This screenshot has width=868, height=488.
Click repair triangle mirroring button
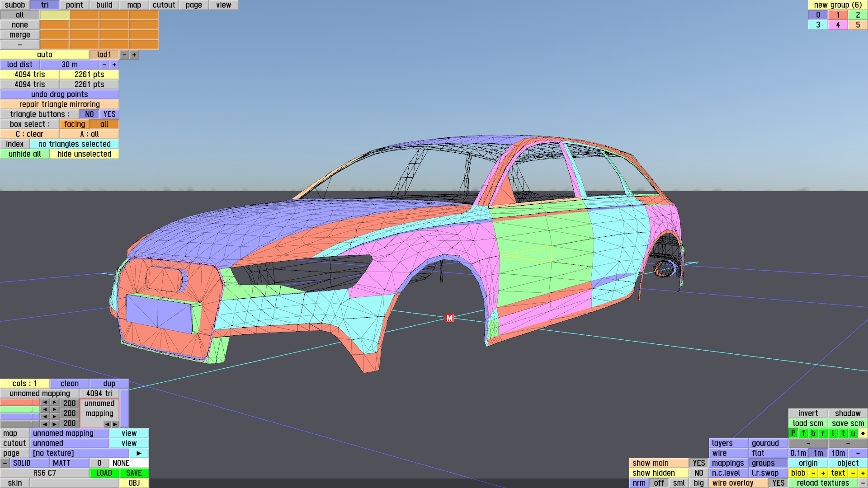click(59, 104)
